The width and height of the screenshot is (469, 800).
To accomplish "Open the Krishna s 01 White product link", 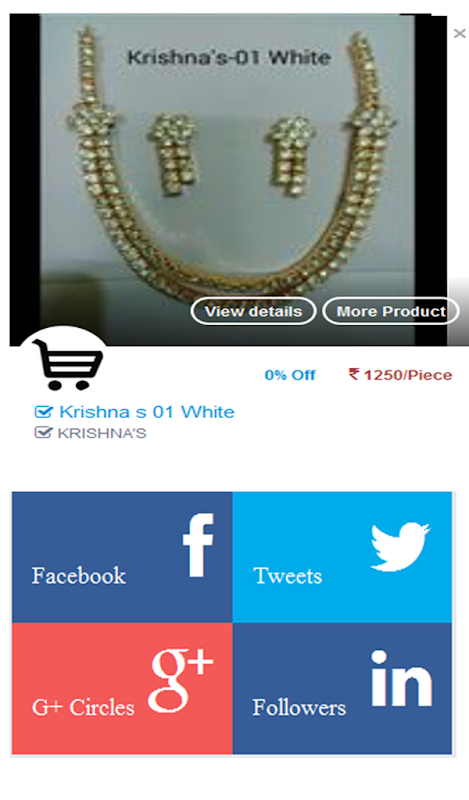I will click(x=147, y=412).
